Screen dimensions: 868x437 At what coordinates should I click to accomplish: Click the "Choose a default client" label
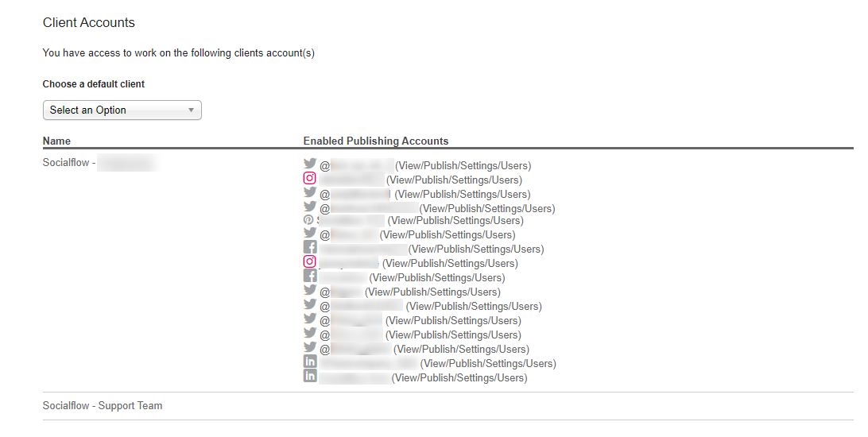[x=94, y=84]
